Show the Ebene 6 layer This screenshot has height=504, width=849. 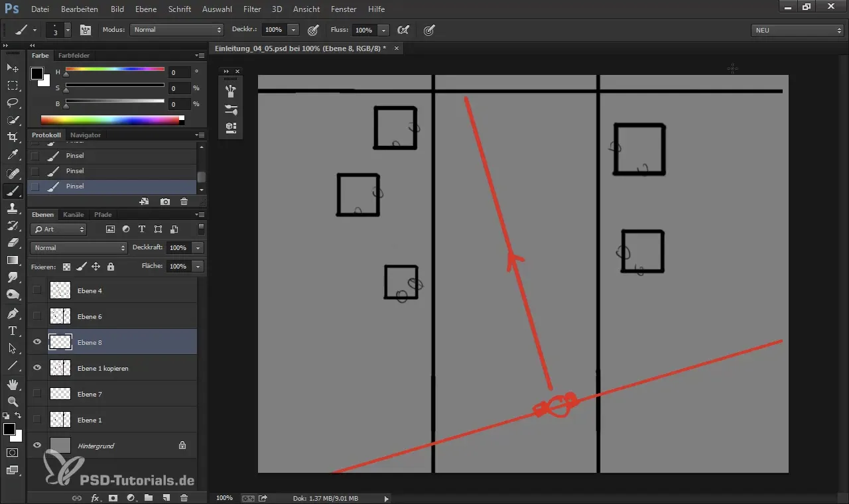point(37,316)
